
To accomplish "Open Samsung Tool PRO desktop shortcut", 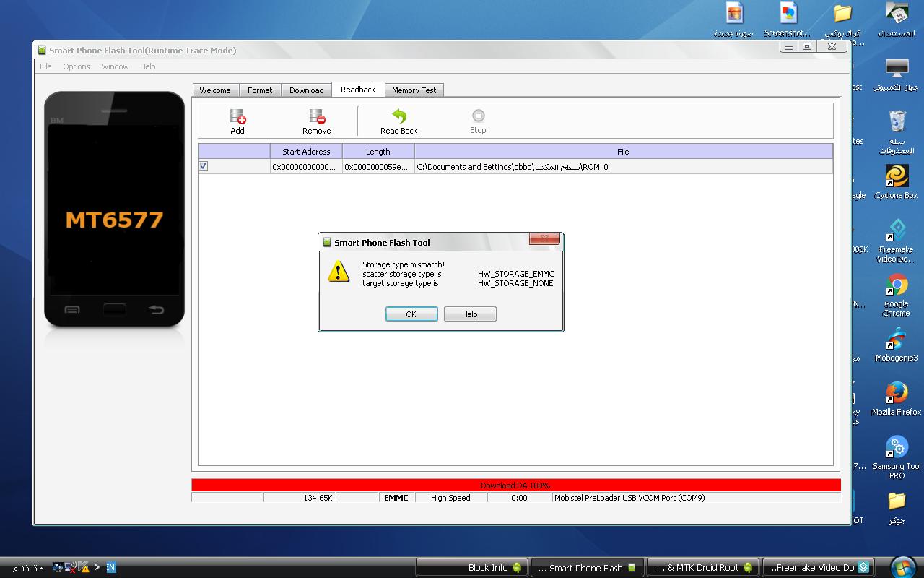I will click(896, 457).
